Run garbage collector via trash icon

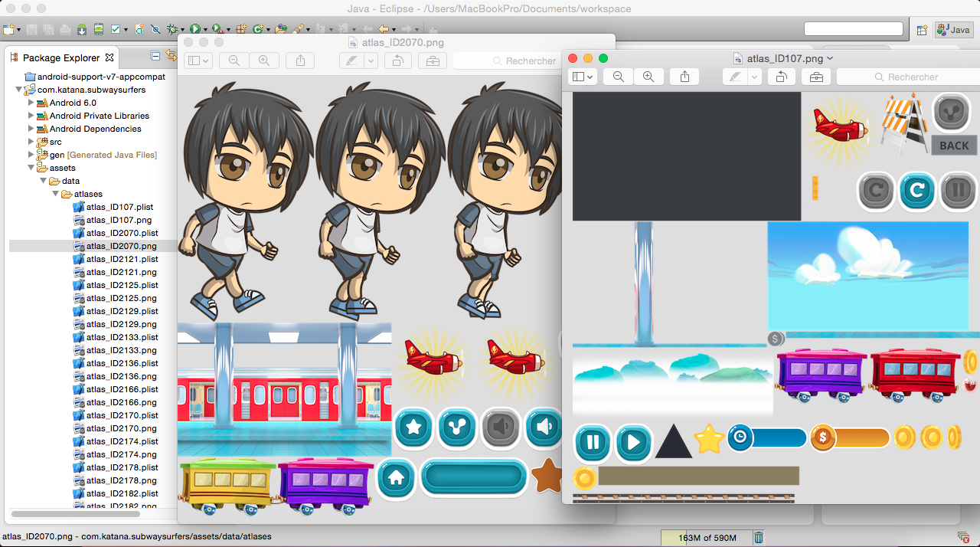(759, 538)
